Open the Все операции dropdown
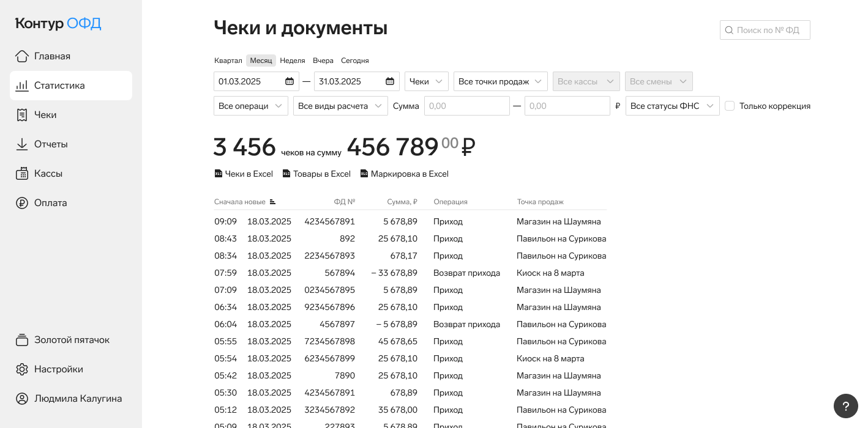This screenshot has height=428, width=868. click(251, 106)
